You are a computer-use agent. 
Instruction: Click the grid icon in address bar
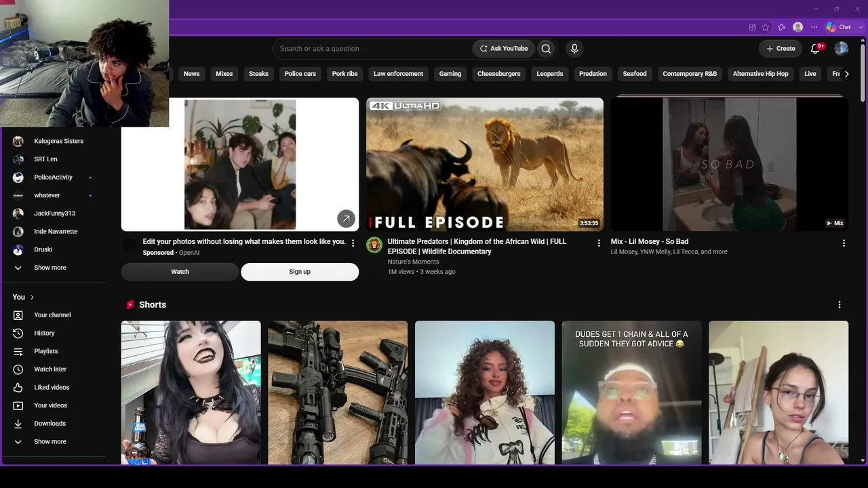coord(752,27)
